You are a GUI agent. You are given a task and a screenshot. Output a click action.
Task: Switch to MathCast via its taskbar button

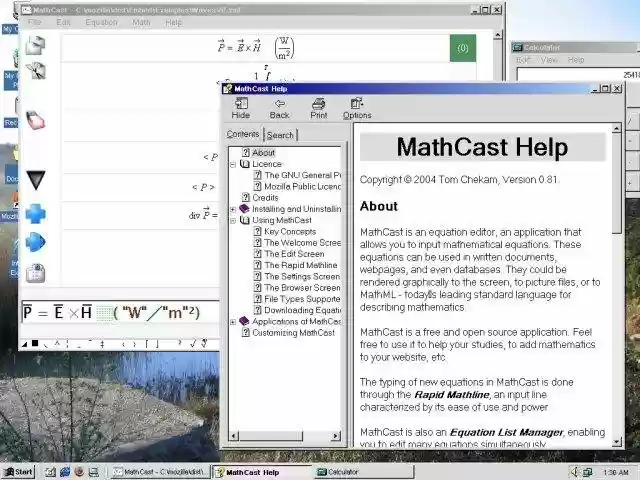click(160, 472)
